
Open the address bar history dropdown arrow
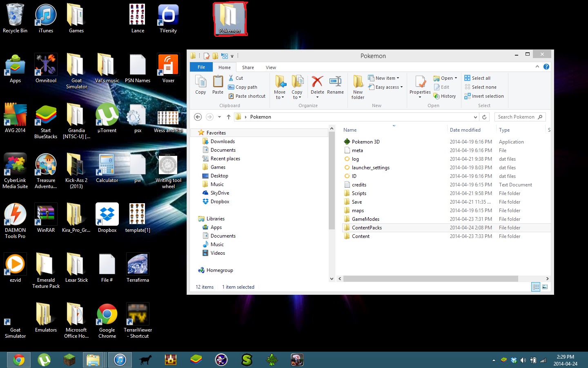point(475,117)
